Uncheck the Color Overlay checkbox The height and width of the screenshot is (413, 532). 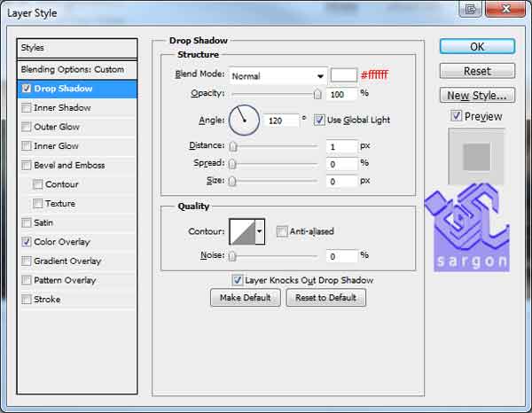pyautogui.click(x=26, y=242)
